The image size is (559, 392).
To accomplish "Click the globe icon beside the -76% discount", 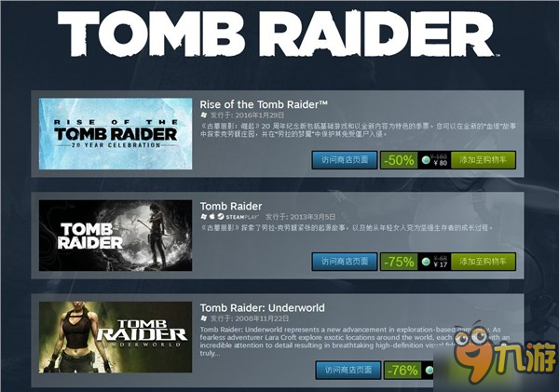I will (429, 371).
